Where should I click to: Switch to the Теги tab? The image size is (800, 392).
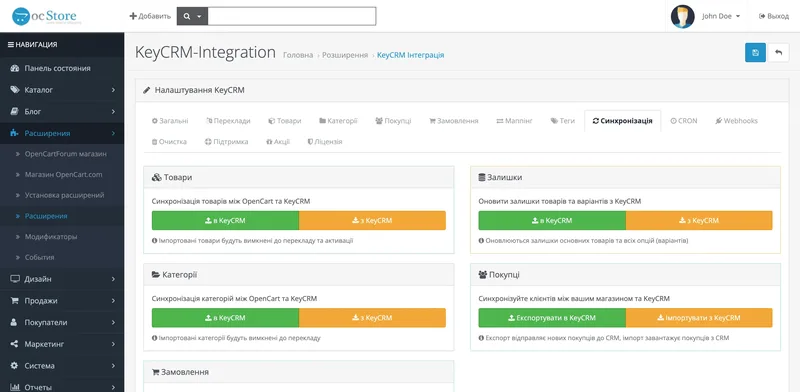(563, 121)
